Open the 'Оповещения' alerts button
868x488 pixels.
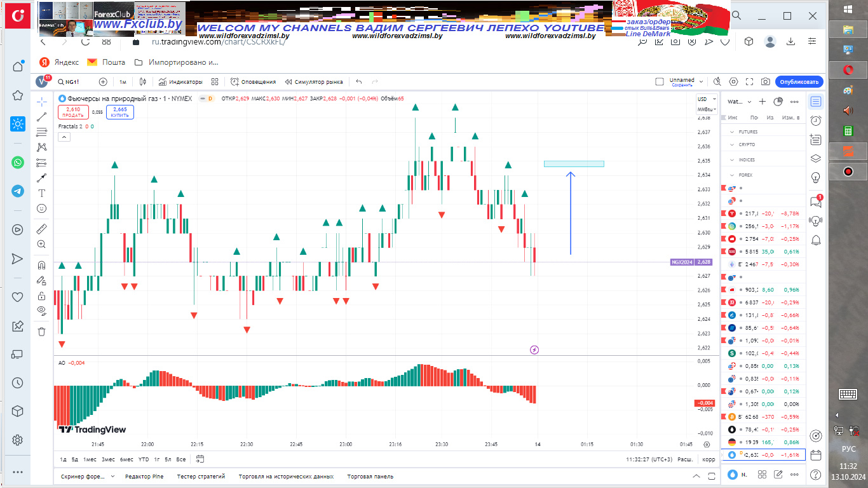click(254, 82)
